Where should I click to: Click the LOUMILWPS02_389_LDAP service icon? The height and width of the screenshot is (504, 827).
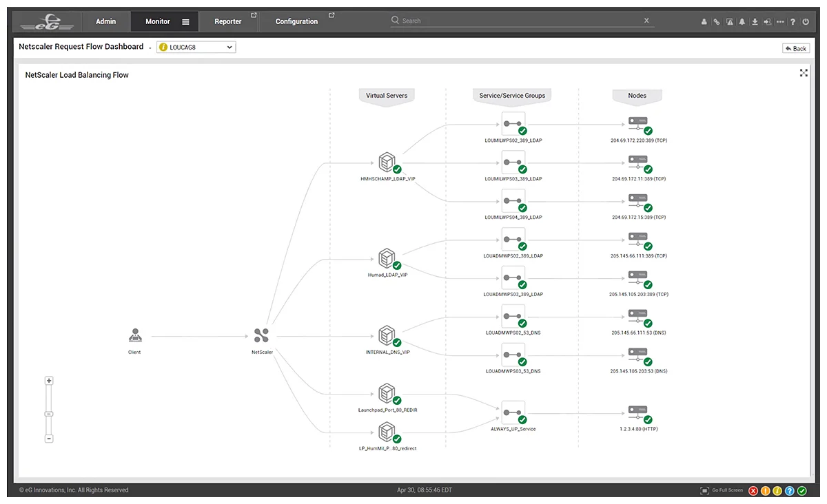point(513,124)
